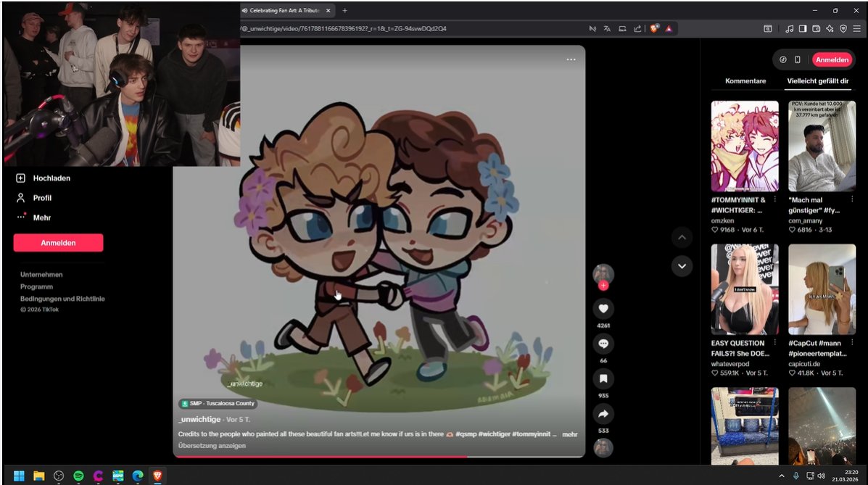Open the Brave Leo AI sparkle icon
The width and height of the screenshot is (868, 485).
830,28
